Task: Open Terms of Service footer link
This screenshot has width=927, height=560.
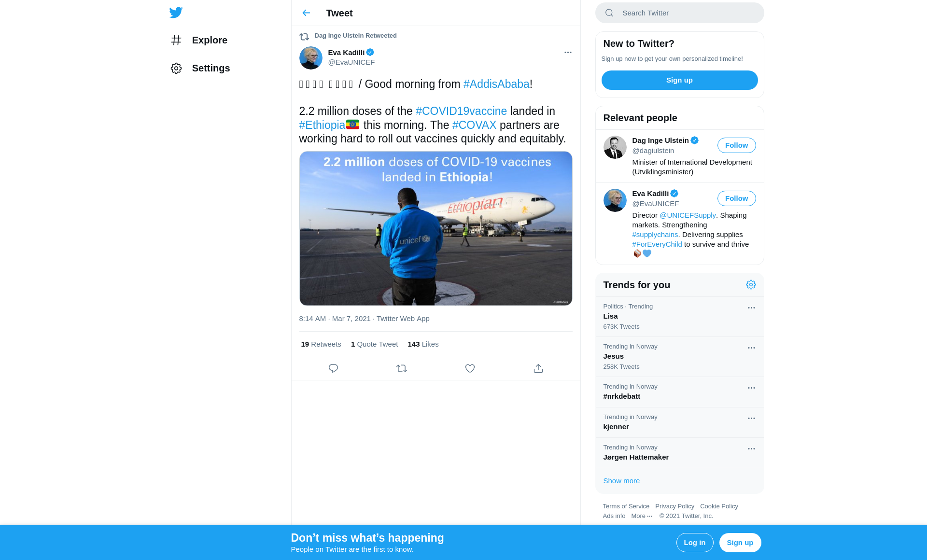Action: pos(626,506)
